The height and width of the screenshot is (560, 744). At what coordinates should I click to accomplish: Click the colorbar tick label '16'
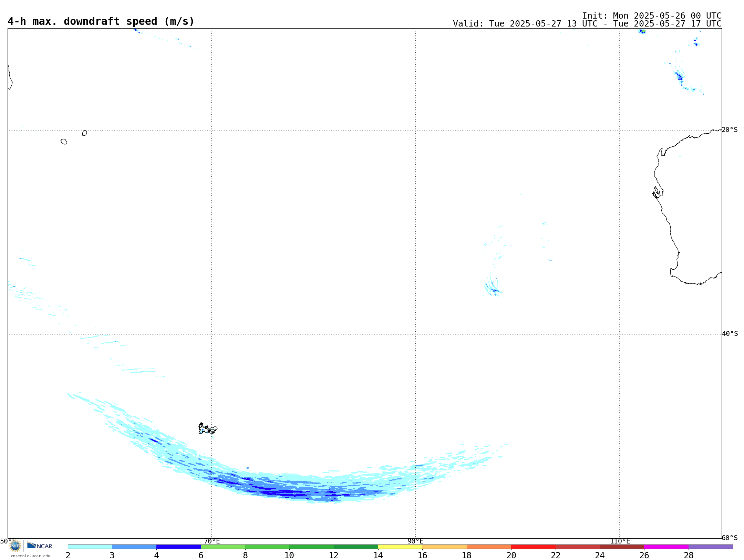(423, 556)
